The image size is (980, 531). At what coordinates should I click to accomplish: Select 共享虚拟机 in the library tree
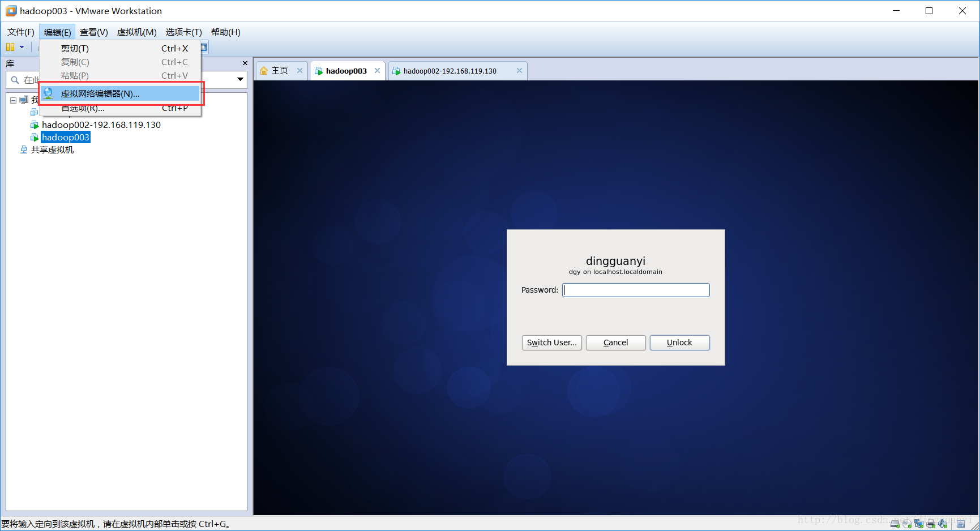pos(52,149)
